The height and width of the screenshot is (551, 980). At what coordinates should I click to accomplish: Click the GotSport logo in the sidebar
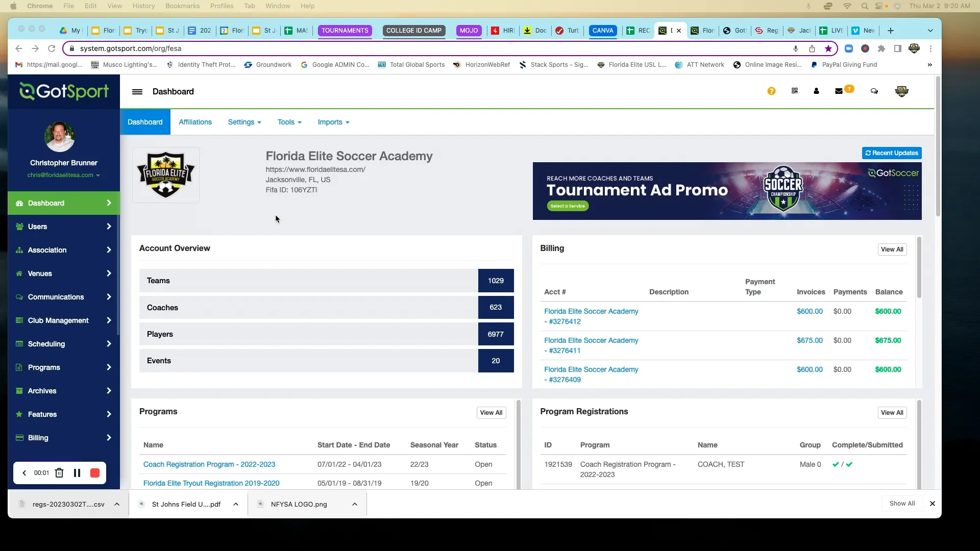63,91
